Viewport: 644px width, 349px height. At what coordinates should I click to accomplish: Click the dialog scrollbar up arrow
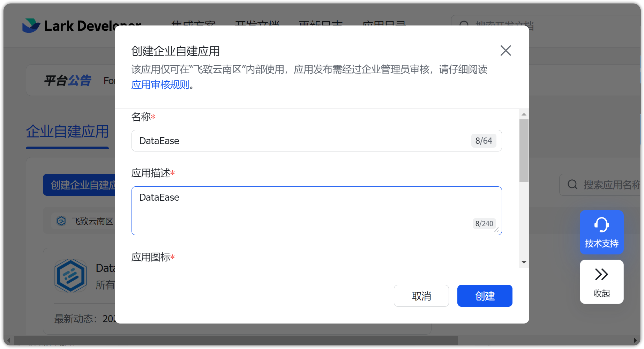coord(524,114)
